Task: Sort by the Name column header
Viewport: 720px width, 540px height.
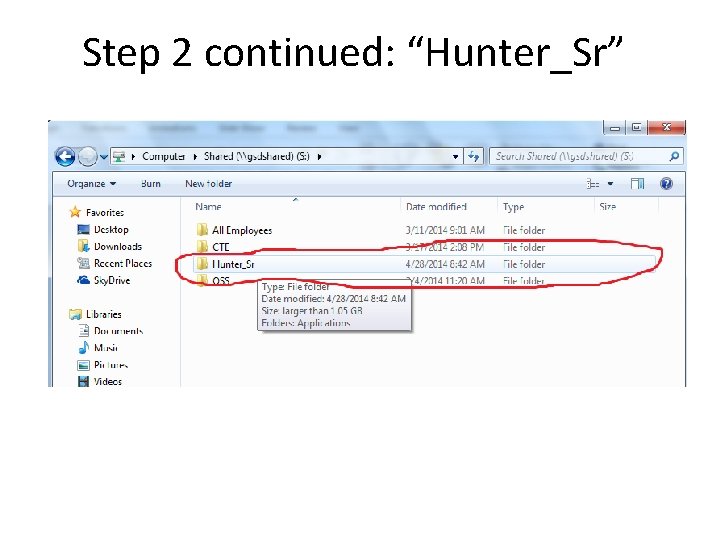Action: [208, 207]
